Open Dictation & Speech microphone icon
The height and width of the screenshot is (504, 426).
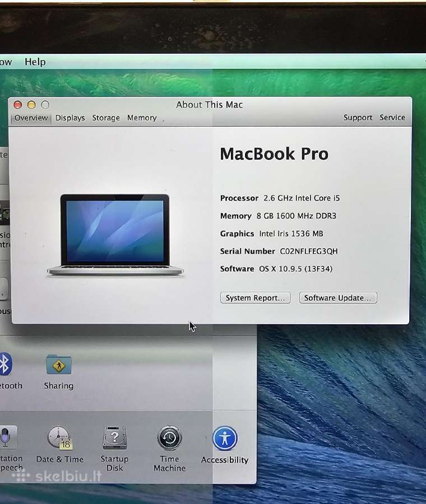[x=7, y=437]
